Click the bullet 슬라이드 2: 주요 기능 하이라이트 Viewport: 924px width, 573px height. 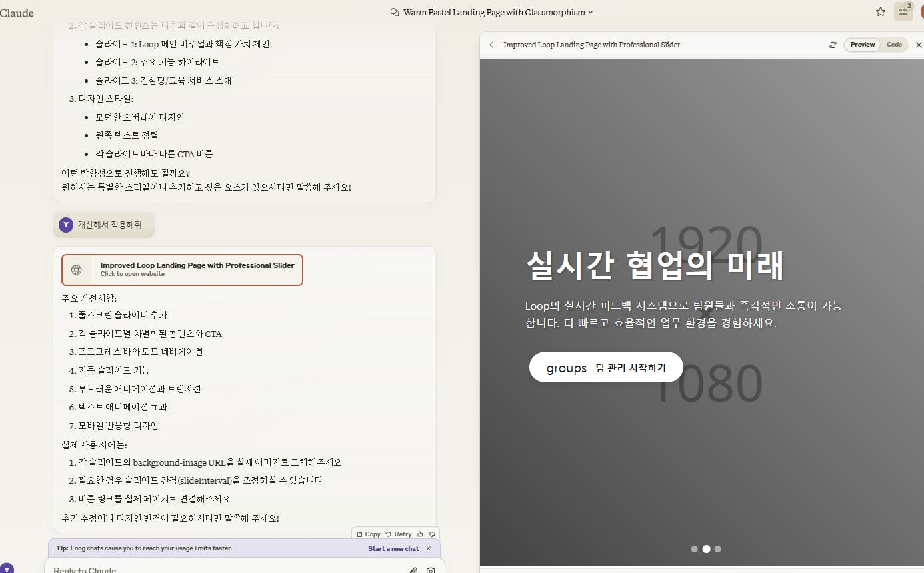[x=157, y=62]
